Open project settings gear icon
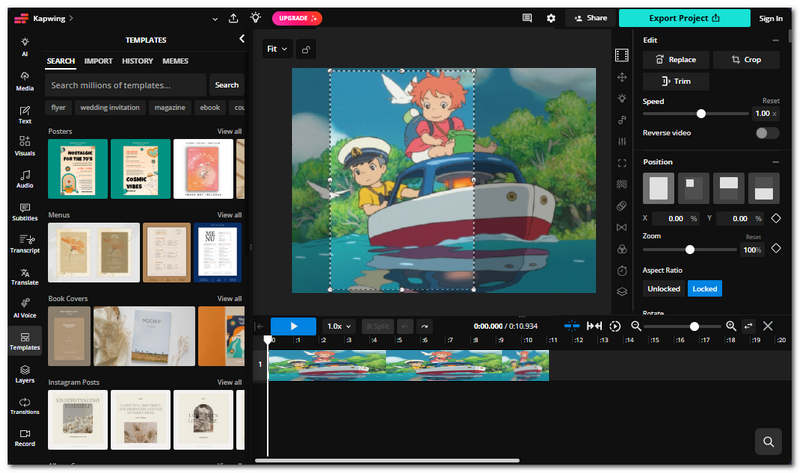 pyautogui.click(x=551, y=18)
